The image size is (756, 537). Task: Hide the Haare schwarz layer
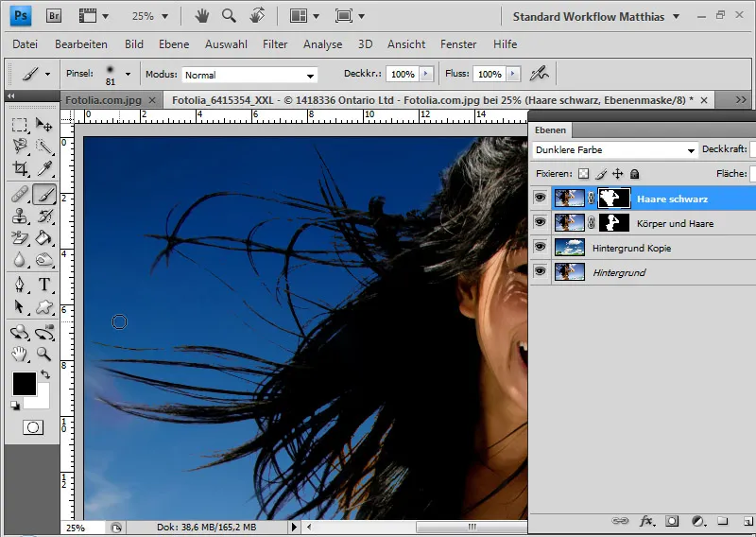coord(540,198)
